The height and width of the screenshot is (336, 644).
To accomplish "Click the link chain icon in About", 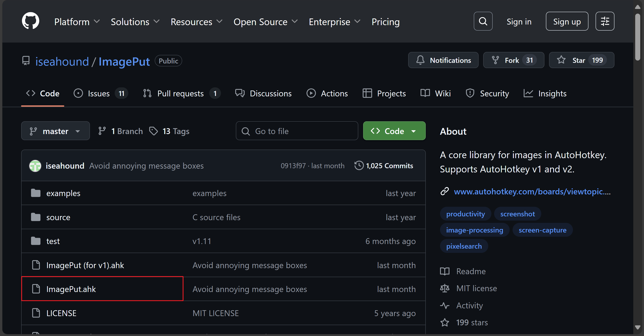I will [444, 191].
